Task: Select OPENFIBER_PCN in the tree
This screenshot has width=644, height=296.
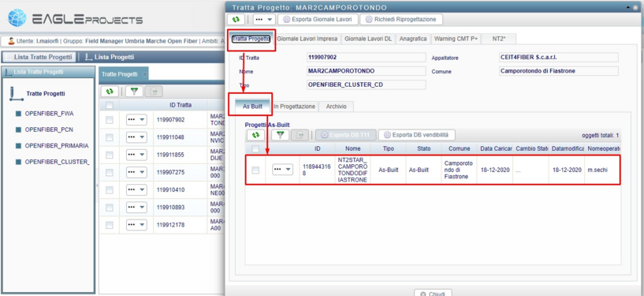Action: coord(49,129)
